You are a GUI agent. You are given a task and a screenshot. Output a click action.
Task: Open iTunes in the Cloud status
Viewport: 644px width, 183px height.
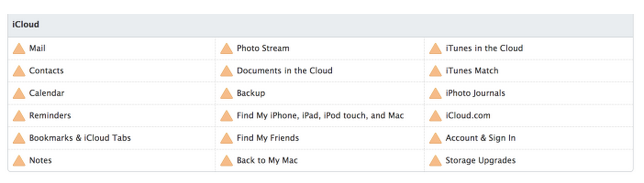[x=484, y=48]
